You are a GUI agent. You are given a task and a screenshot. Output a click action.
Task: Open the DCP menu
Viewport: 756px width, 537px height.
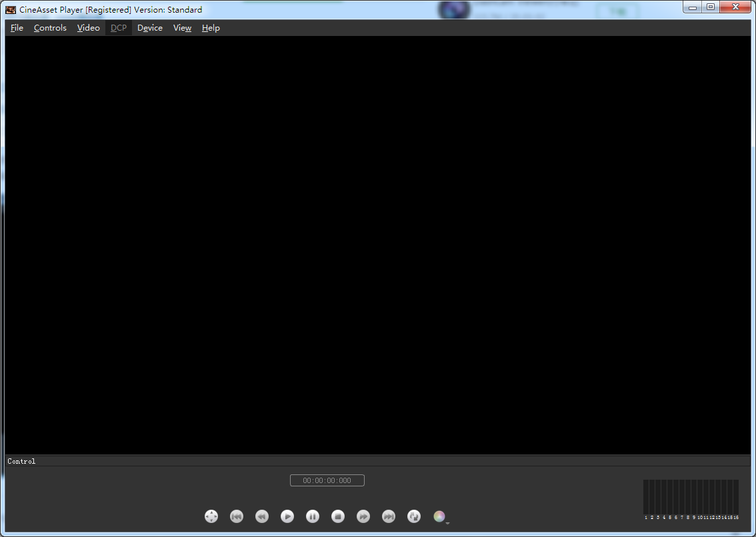coord(119,28)
